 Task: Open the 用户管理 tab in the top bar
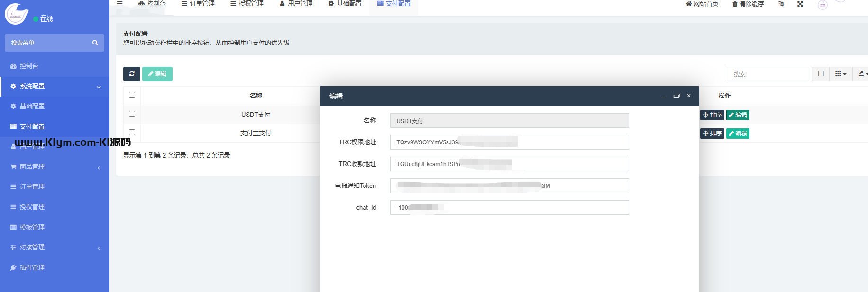point(296,4)
